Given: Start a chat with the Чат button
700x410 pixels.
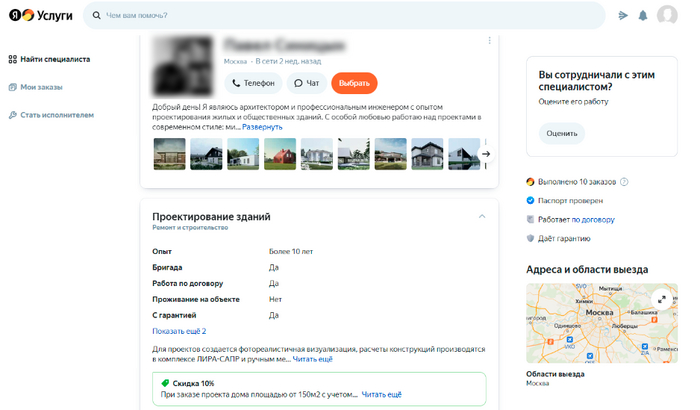Looking at the screenshot, I should coord(307,83).
